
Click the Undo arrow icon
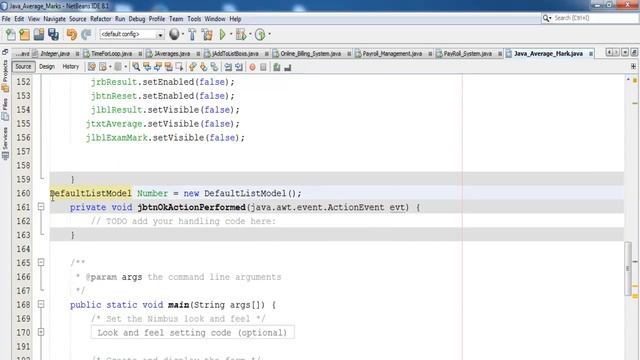pyautogui.click(x=72, y=35)
